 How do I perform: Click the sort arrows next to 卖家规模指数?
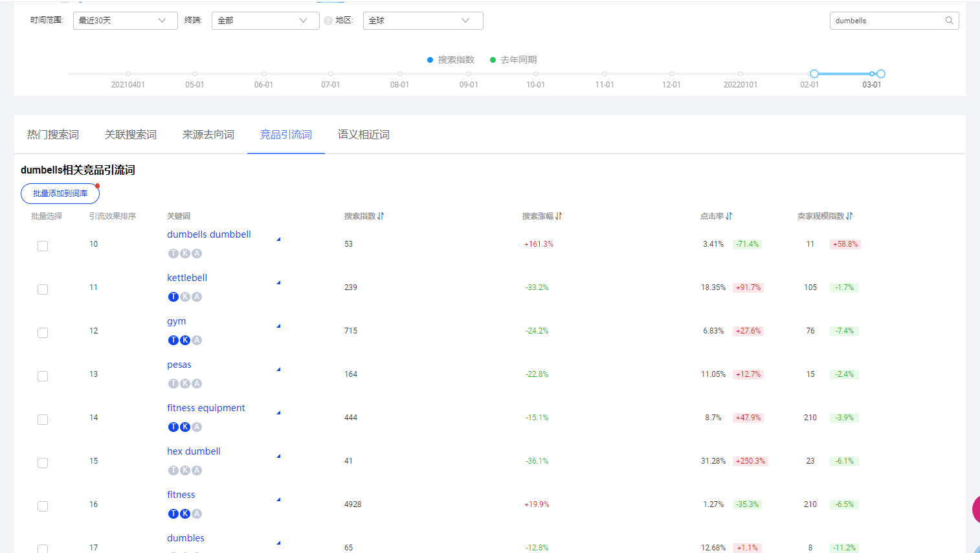pyautogui.click(x=848, y=216)
